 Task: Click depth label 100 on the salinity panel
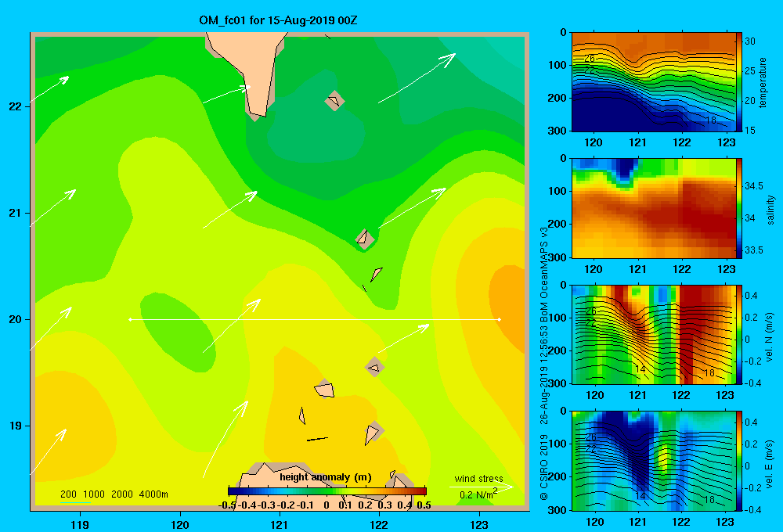point(557,191)
